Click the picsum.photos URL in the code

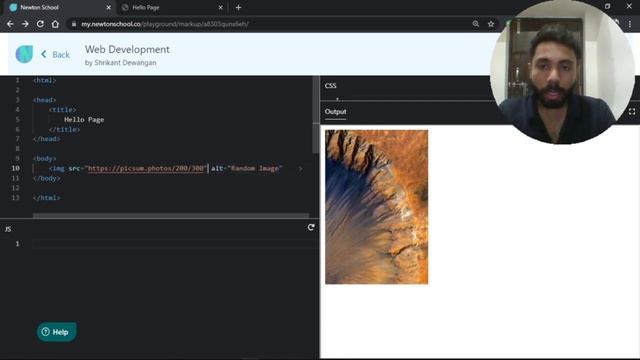(x=146, y=168)
